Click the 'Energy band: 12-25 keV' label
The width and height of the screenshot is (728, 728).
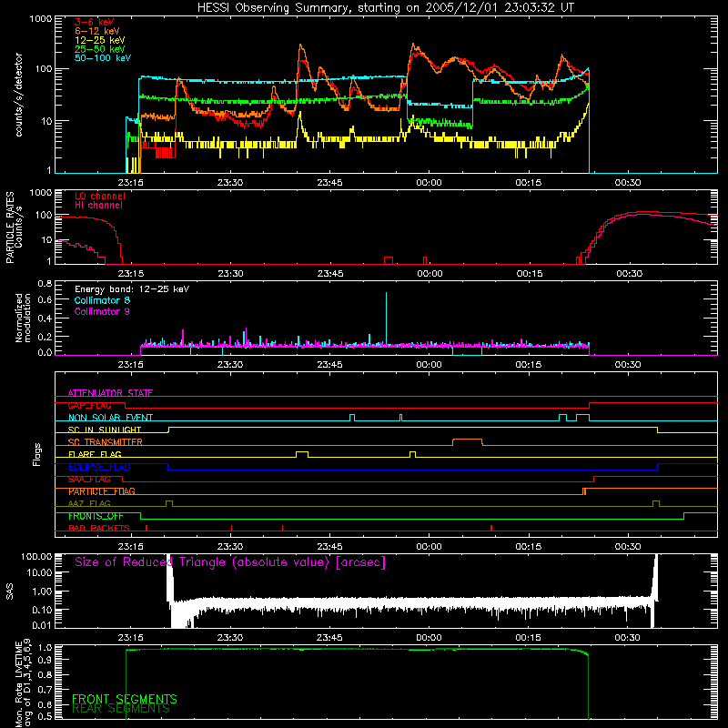pyautogui.click(x=132, y=289)
